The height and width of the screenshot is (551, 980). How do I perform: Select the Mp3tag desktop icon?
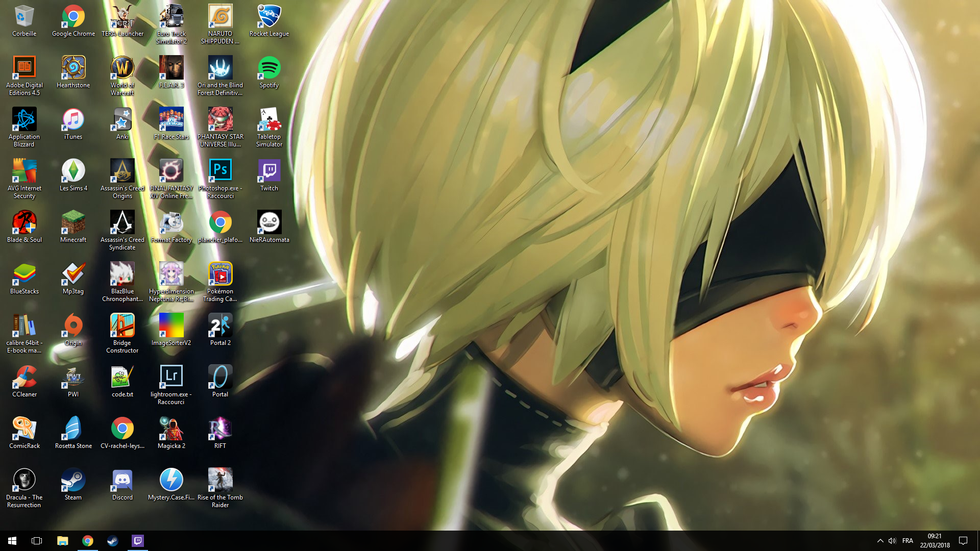(x=73, y=279)
